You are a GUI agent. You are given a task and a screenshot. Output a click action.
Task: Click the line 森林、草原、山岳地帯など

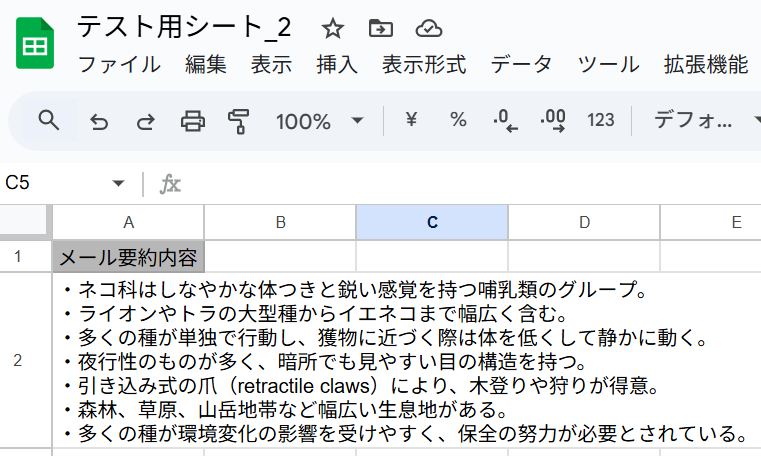click(285, 410)
